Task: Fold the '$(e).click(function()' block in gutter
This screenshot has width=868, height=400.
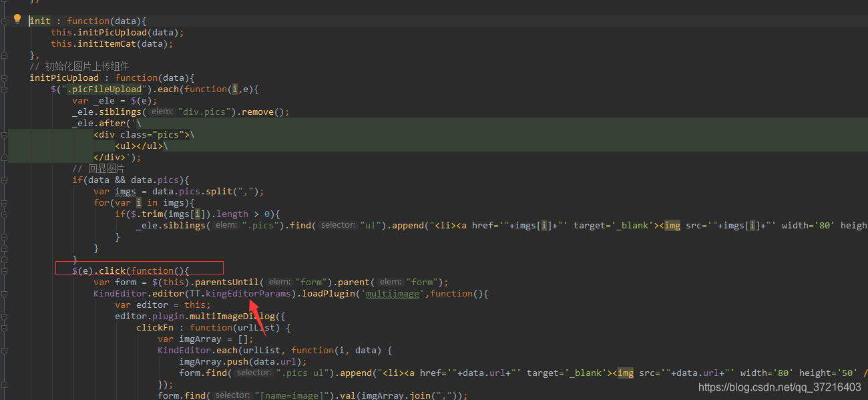Action: [x=5, y=271]
